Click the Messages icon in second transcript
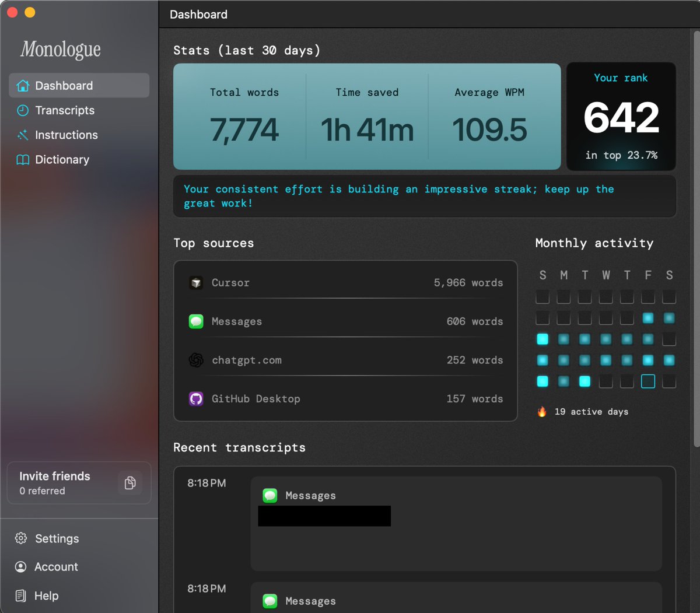The image size is (700, 613). click(270, 601)
